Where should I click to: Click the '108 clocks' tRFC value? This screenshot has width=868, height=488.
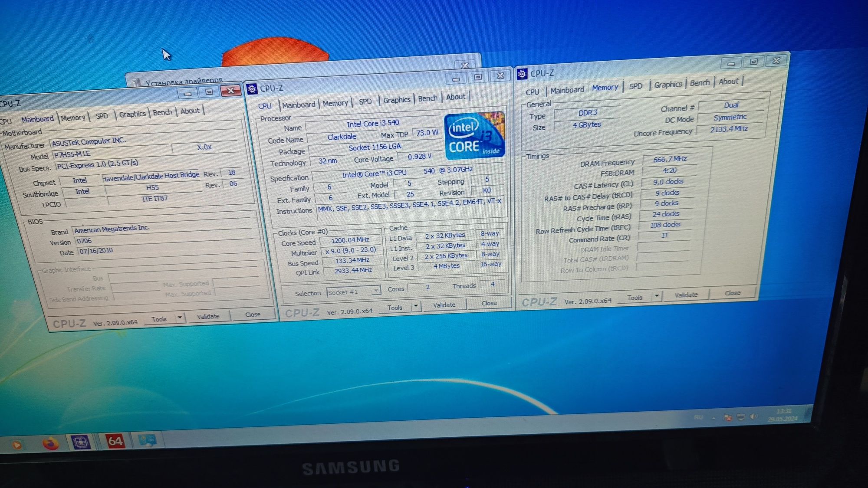click(665, 225)
